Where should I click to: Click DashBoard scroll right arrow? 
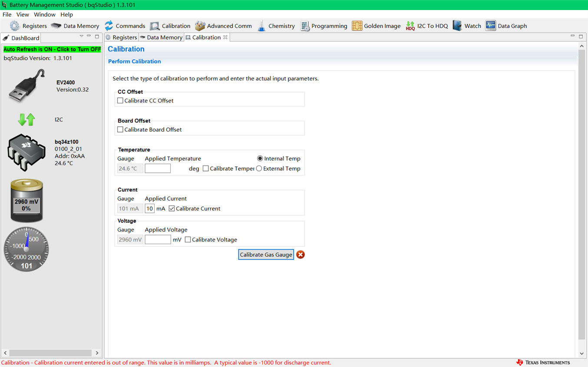click(97, 353)
